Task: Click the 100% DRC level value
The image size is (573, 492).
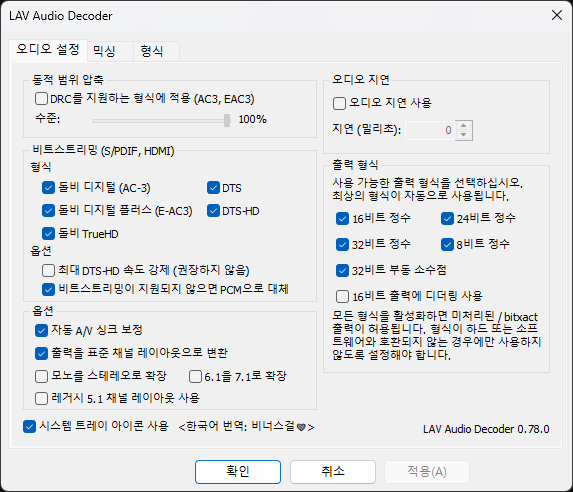Action: [253, 120]
